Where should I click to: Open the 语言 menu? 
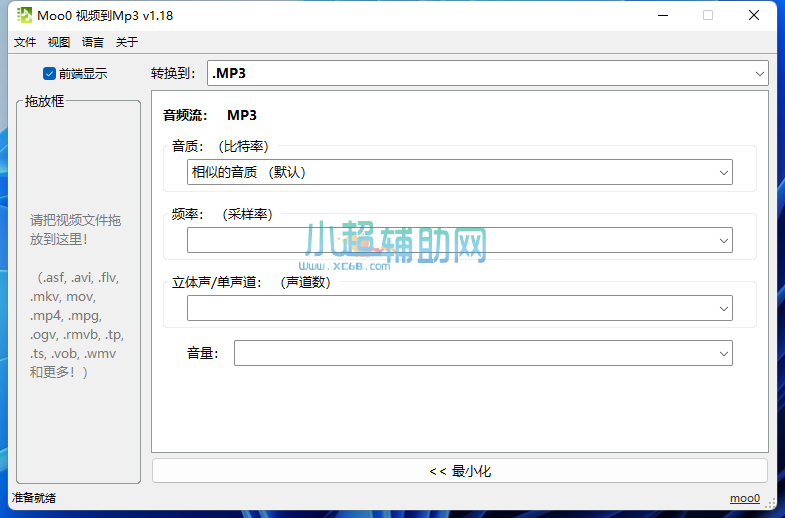click(93, 42)
